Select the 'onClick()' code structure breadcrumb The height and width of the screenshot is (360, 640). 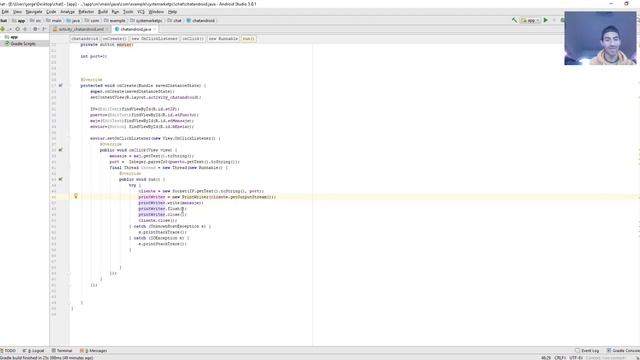(193, 39)
